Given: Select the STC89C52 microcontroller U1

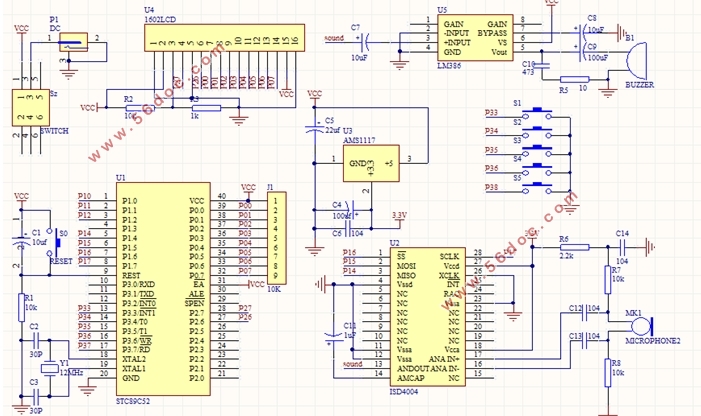Looking at the screenshot, I should coord(163,289).
